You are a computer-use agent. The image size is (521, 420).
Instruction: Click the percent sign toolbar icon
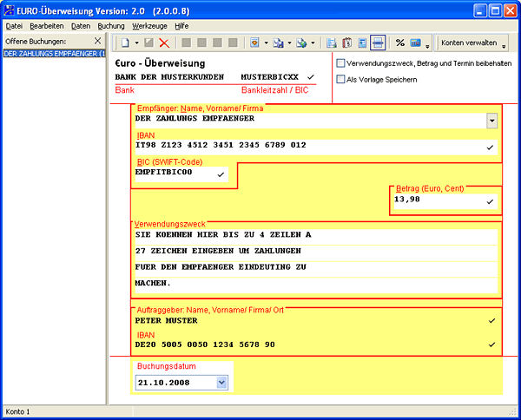click(x=400, y=43)
